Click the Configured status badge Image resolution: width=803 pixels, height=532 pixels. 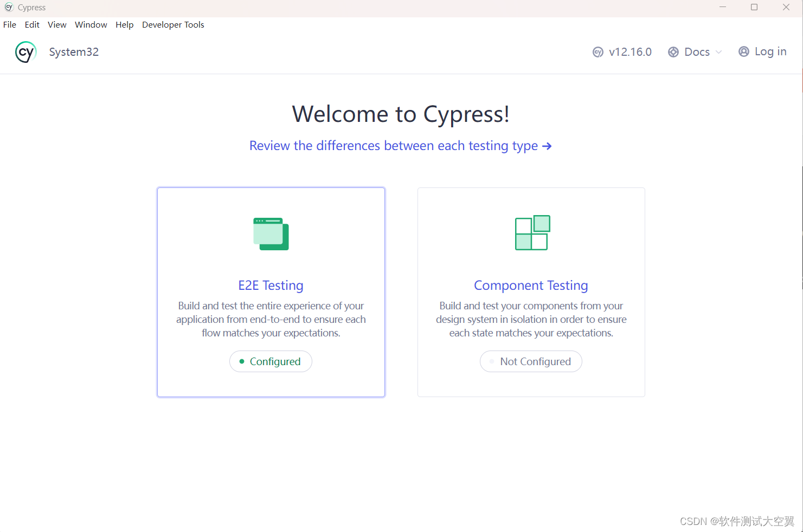point(271,361)
